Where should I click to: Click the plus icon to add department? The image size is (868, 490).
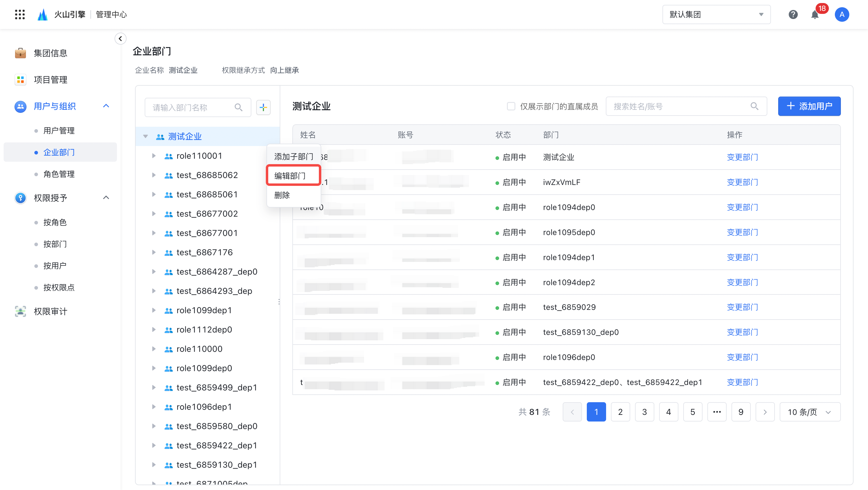(263, 107)
